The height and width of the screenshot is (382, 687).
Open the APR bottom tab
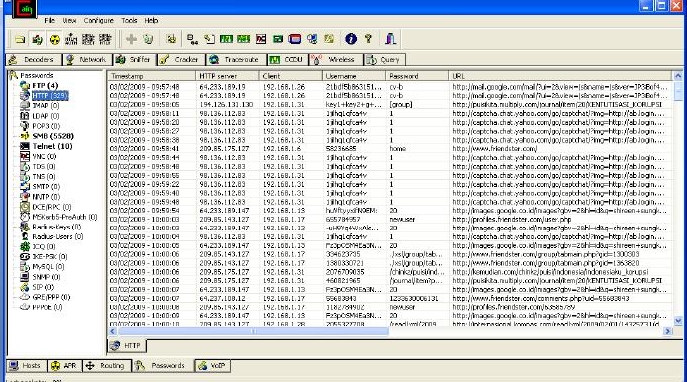pyautogui.click(x=64, y=366)
